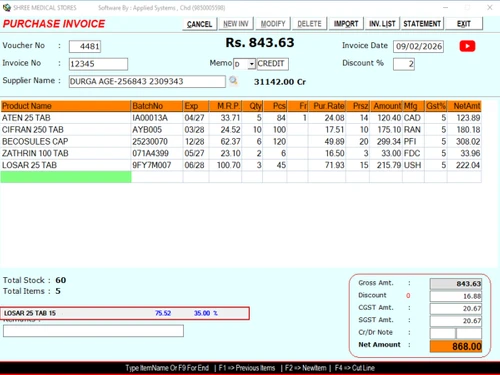Click the green empty product name cell
Viewport: 500px width, 375px height.
point(66,177)
